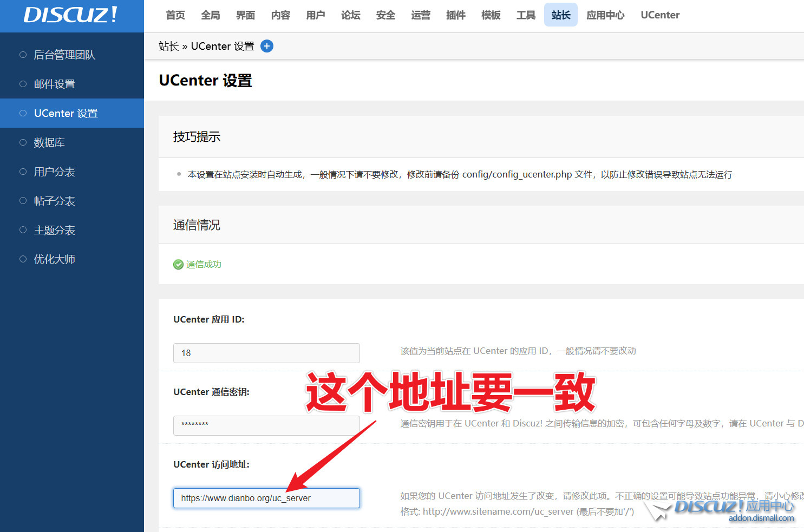Open the 论坛 menu
804x532 pixels.
(x=351, y=15)
